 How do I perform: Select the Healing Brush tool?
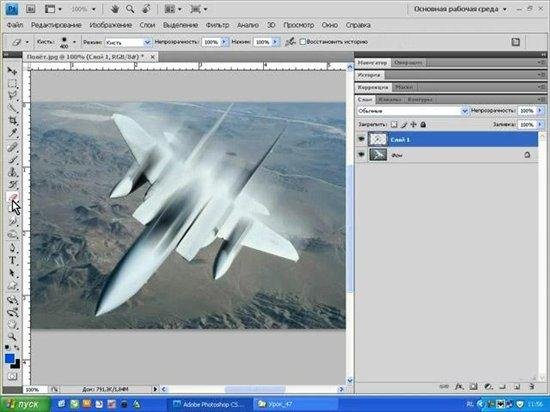click(x=12, y=147)
